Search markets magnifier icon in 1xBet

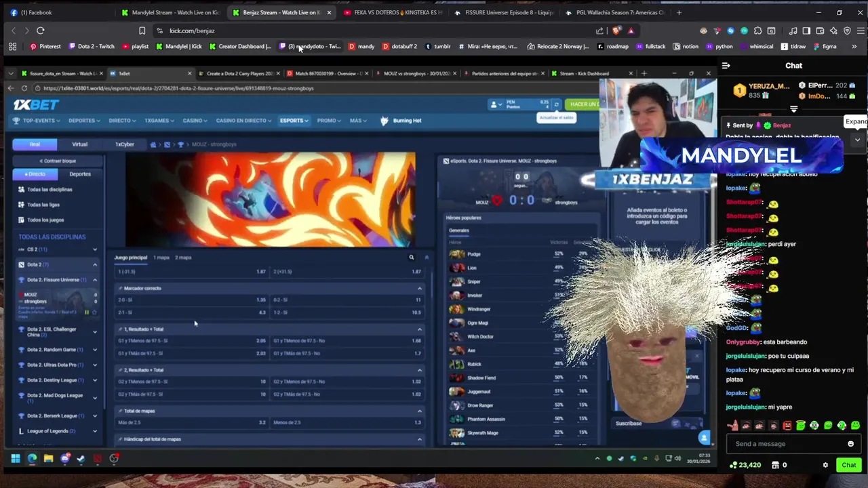pyautogui.click(x=411, y=258)
